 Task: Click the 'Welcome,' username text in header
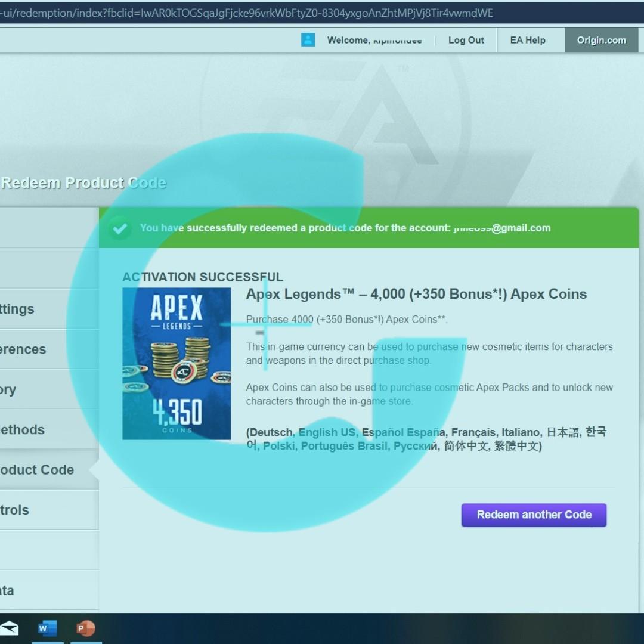pyautogui.click(x=374, y=41)
